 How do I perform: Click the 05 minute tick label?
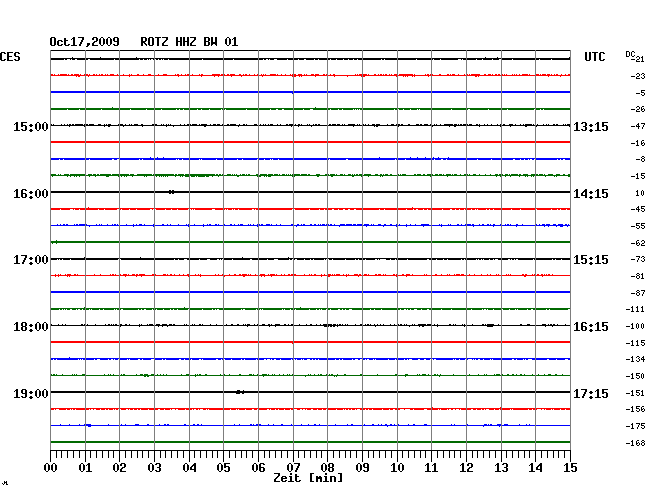(223, 468)
